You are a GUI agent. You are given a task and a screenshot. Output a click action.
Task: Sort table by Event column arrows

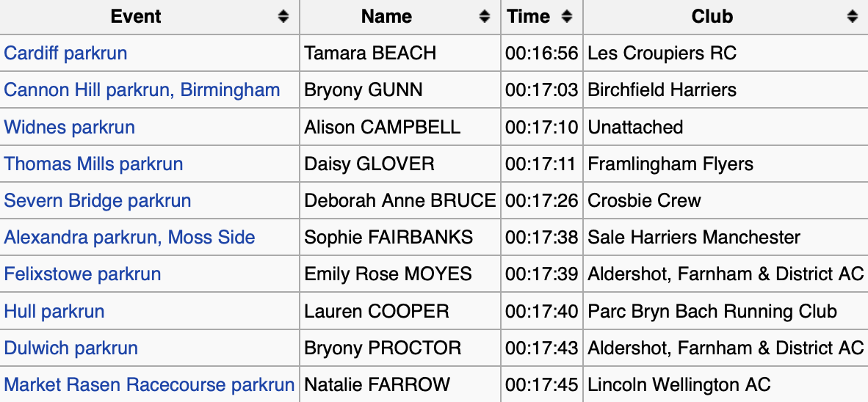point(283,17)
